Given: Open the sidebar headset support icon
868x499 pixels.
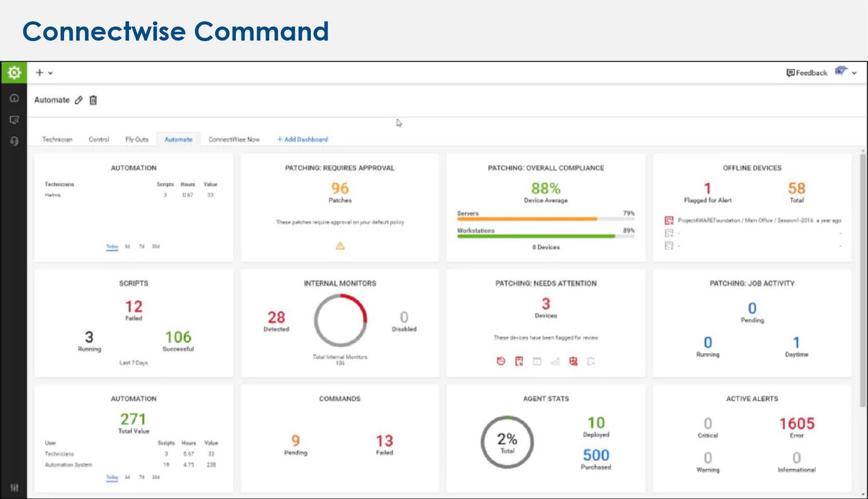Looking at the screenshot, I should pos(14,141).
